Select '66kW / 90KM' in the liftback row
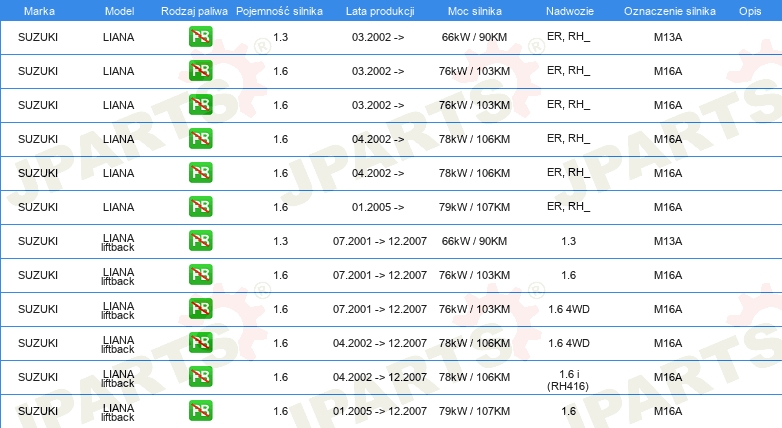The width and height of the screenshot is (782, 428). click(474, 241)
